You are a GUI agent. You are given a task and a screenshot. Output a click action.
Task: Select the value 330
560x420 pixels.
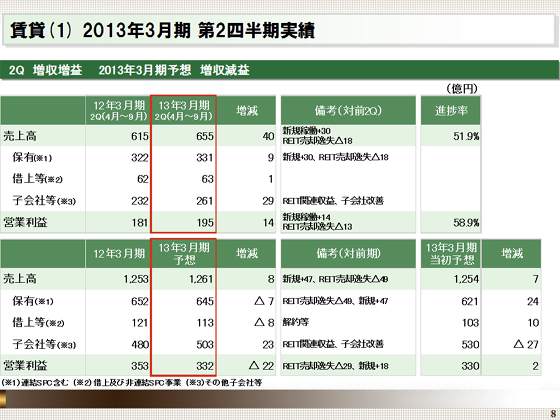click(470, 366)
